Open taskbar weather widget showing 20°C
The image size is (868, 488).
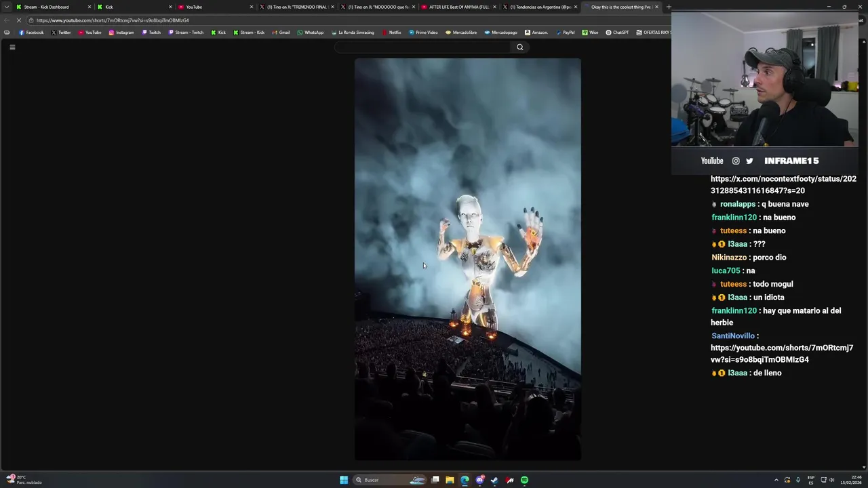24,479
